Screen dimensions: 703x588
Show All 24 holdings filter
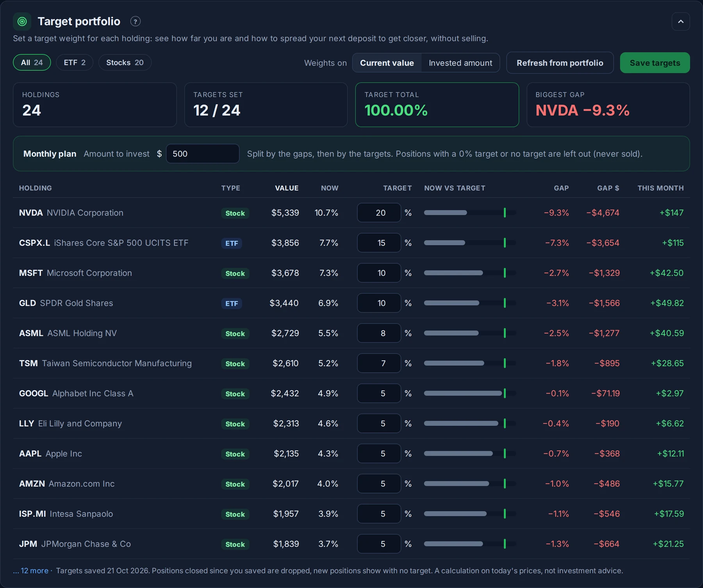32,62
